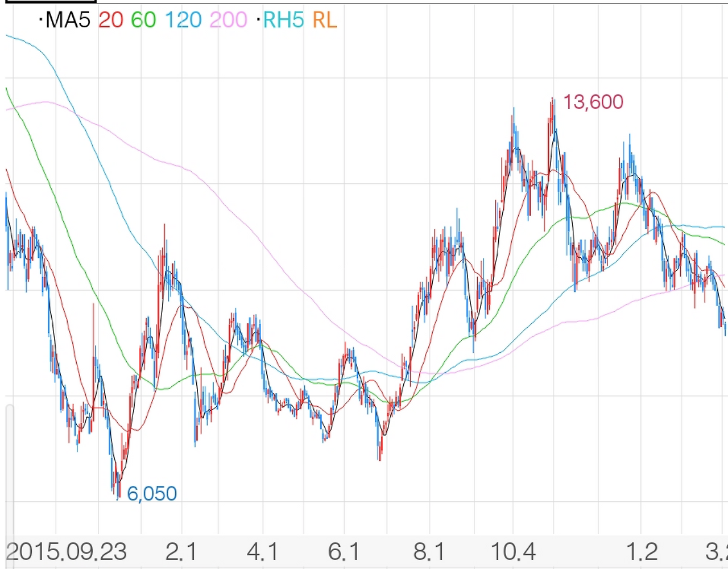Screen dimensions: 728x569
Task: Click the 13,600 high price label
Action: (593, 102)
